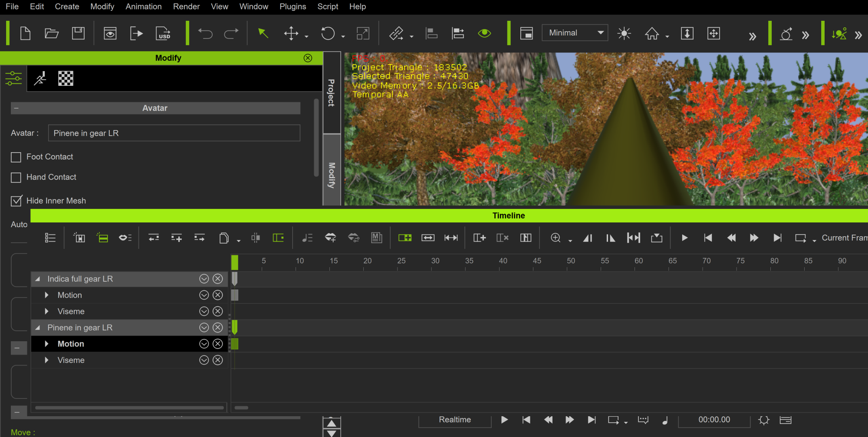Click the Realtime mode button

(455, 420)
